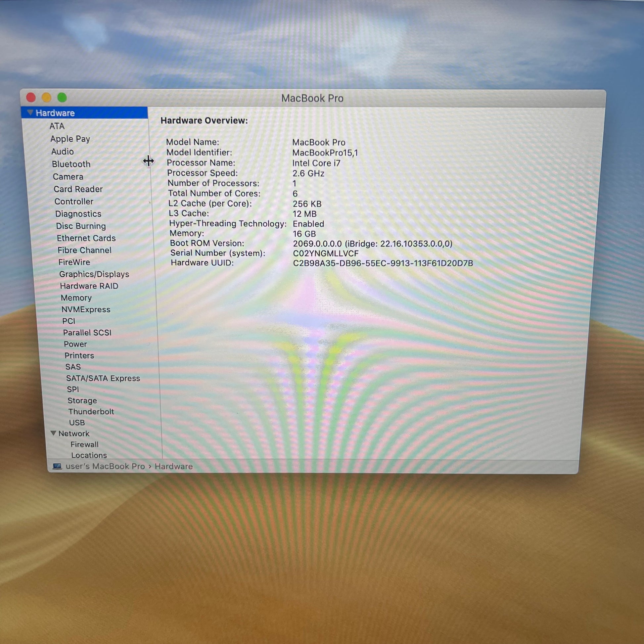Click the yellow minimize window button
The height and width of the screenshot is (644, 644).
[46, 98]
